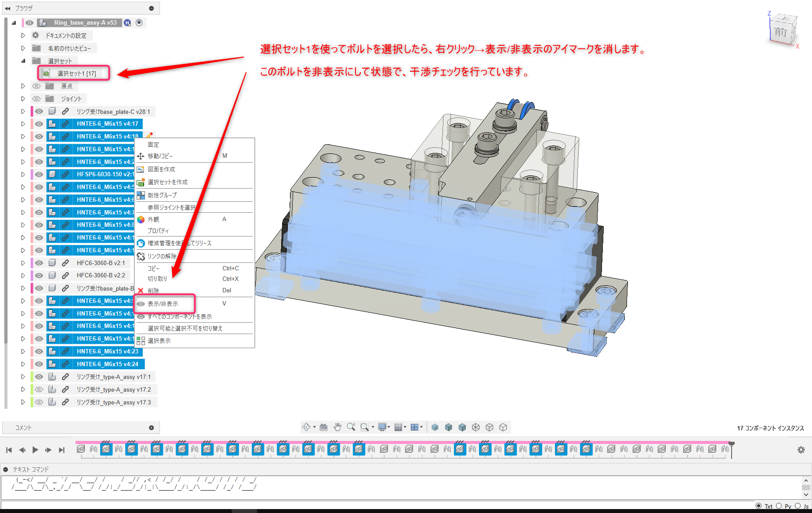The width and height of the screenshot is (812, 513).
Task: Collapse the 選択セット folder
Action: click(23, 61)
